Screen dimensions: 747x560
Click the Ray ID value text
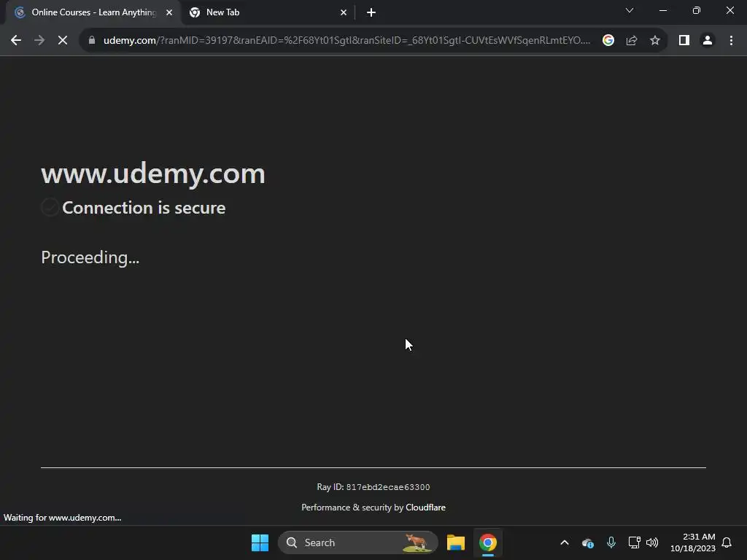[388, 487]
